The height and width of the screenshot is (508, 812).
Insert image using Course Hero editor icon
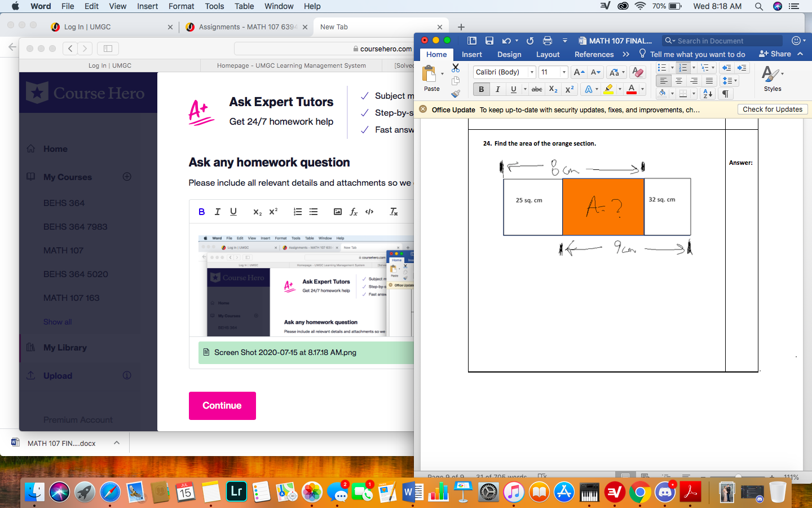pyautogui.click(x=338, y=212)
